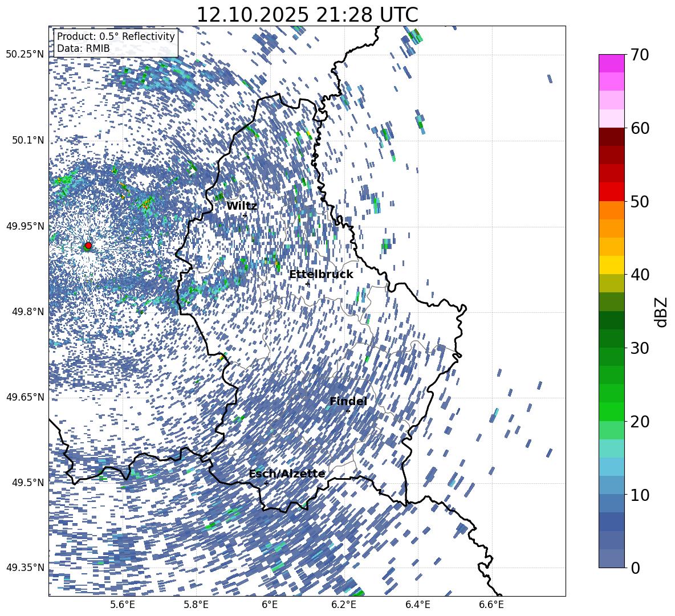Viewport: 675px width, 616px height.
Task: Pick the magenta top colorbar swatch
Action: tap(611, 64)
